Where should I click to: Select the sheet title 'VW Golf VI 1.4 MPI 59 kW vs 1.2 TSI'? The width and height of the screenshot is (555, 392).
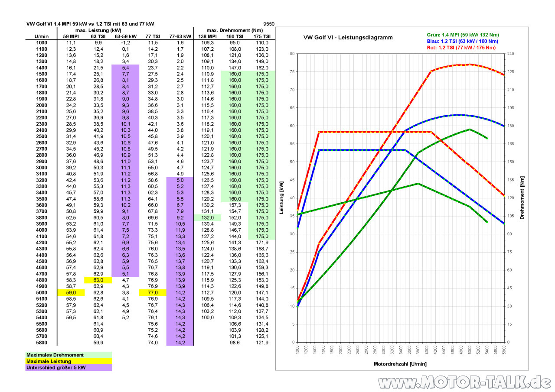pos(90,24)
